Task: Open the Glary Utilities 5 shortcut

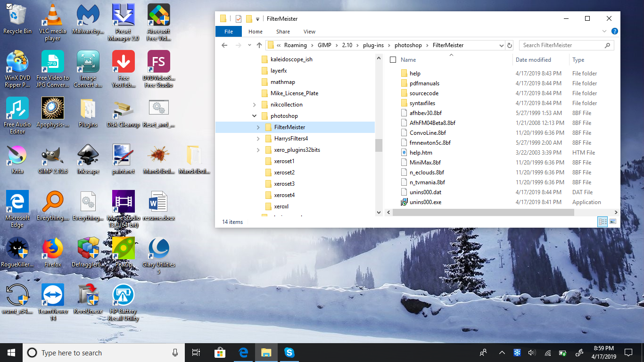Action: pos(159,255)
